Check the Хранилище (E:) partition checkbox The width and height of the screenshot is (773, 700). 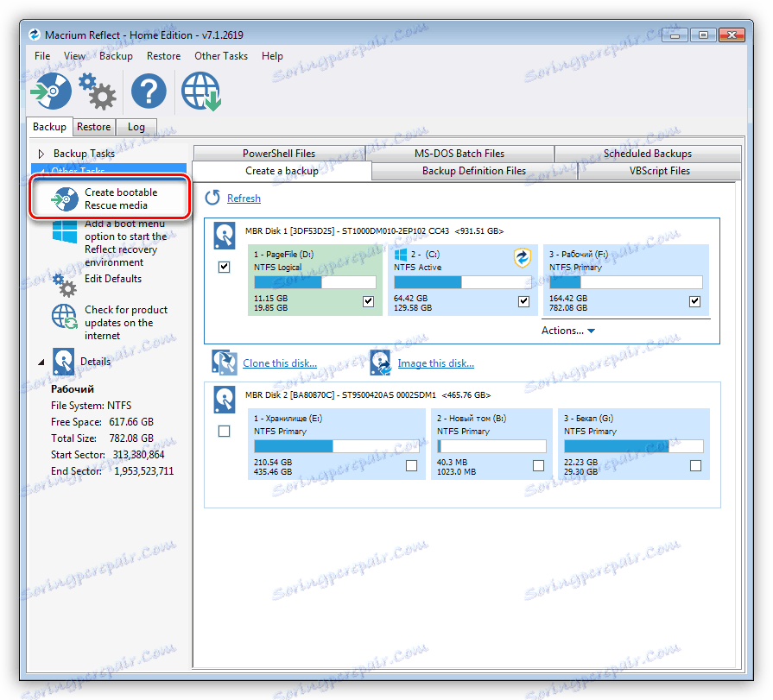coord(412,465)
